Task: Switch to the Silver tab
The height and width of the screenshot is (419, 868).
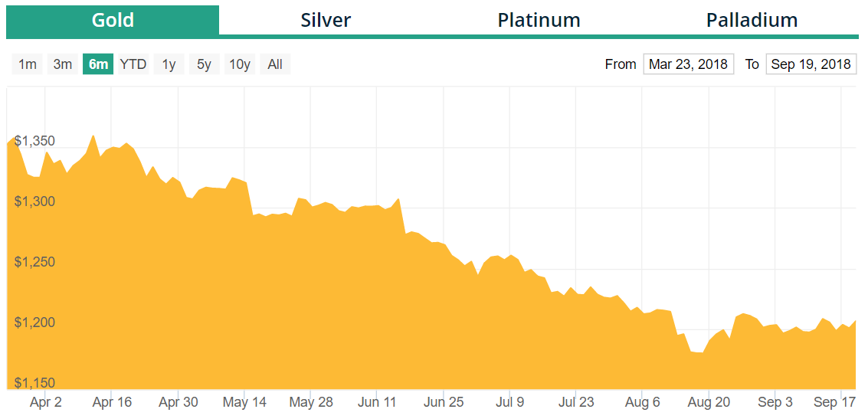Action: coord(326,20)
